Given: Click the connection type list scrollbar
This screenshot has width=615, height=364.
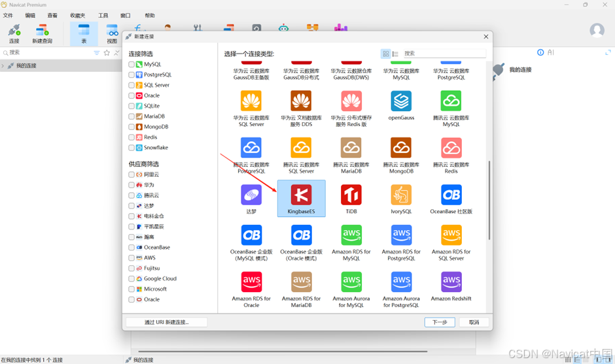Looking at the screenshot, I should coord(489,200).
